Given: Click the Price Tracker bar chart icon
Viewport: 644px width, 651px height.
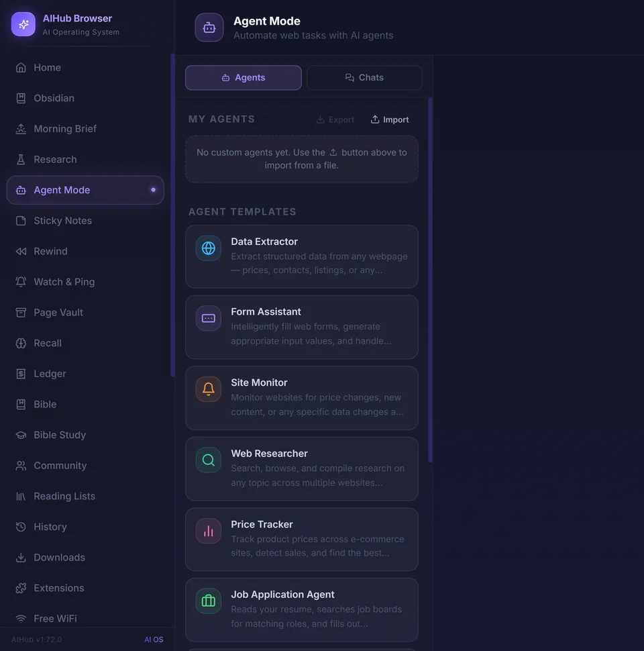Looking at the screenshot, I should tap(209, 531).
